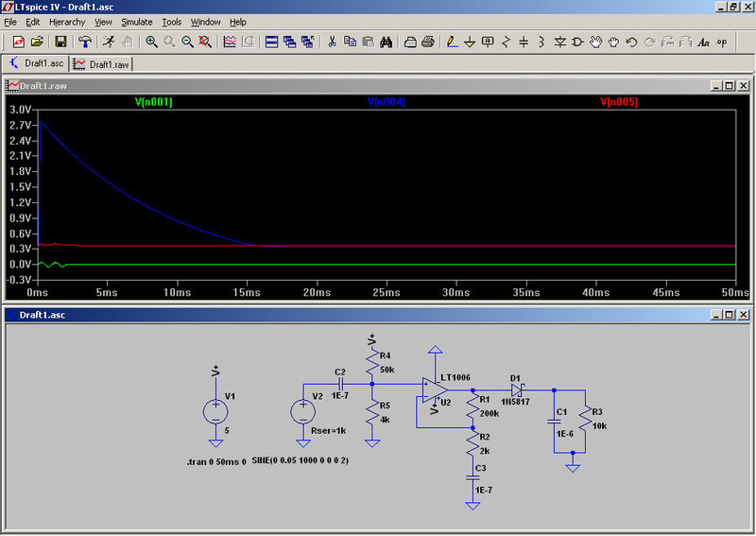Click the SPICE directive '.op' icon
Screen dimensions: 756x536
722,42
